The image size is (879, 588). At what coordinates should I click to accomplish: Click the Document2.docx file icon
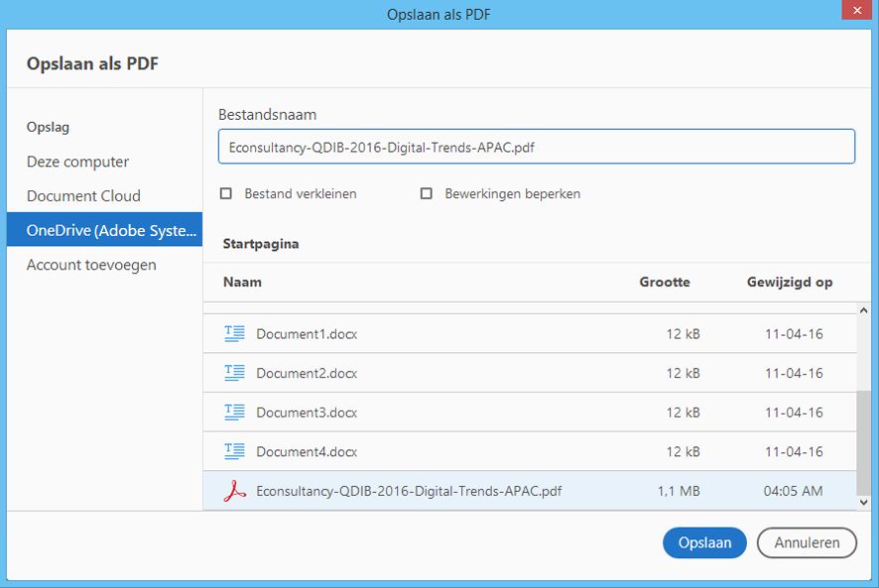coord(234,373)
